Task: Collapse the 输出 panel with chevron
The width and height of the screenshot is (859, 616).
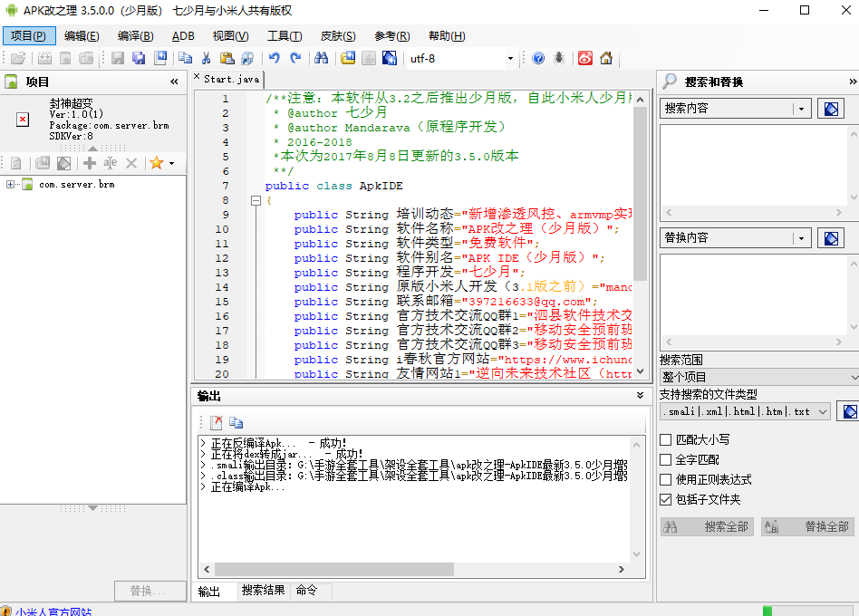Action: pos(640,395)
